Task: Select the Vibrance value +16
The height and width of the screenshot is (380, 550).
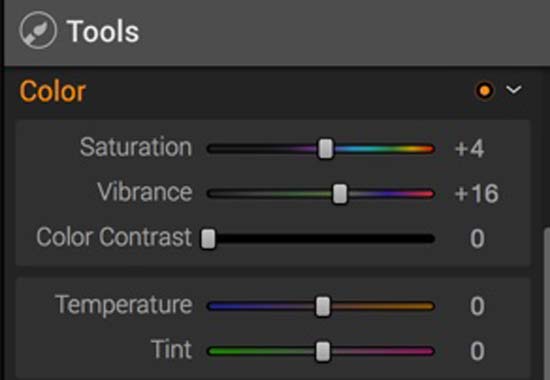Action: [476, 194]
